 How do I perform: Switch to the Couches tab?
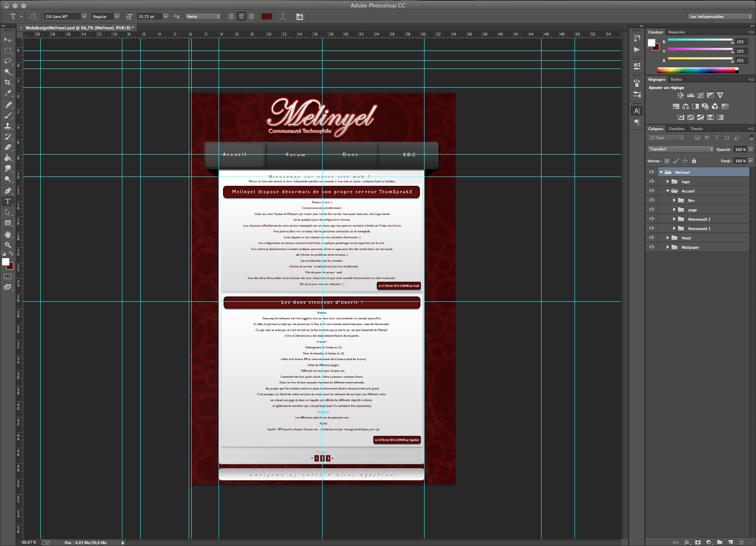coord(676,129)
